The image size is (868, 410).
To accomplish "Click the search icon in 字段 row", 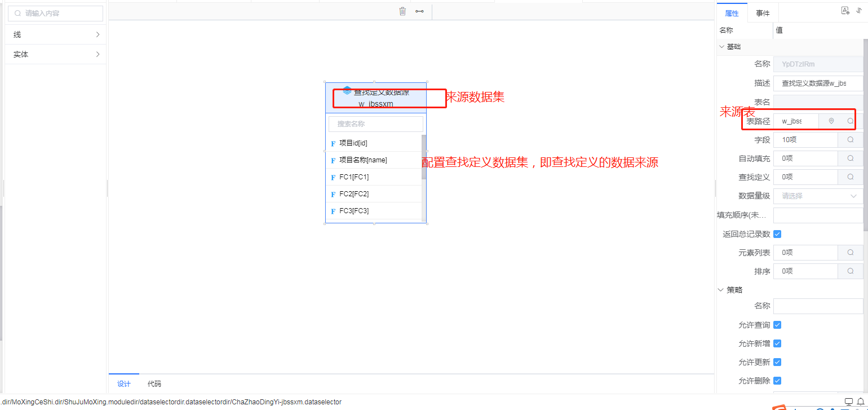I will (x=851, y=140).
